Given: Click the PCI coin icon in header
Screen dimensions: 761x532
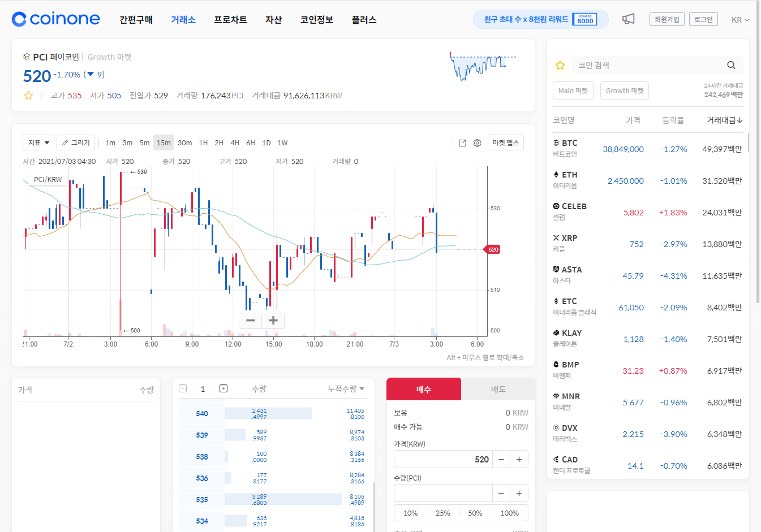Looking at the screenshot, I should pos(27,57).
